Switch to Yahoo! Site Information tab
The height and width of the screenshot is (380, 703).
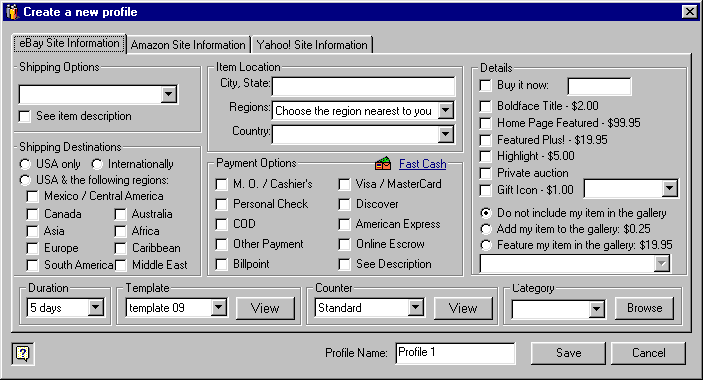pyautogui.click(x=312, y=45)
